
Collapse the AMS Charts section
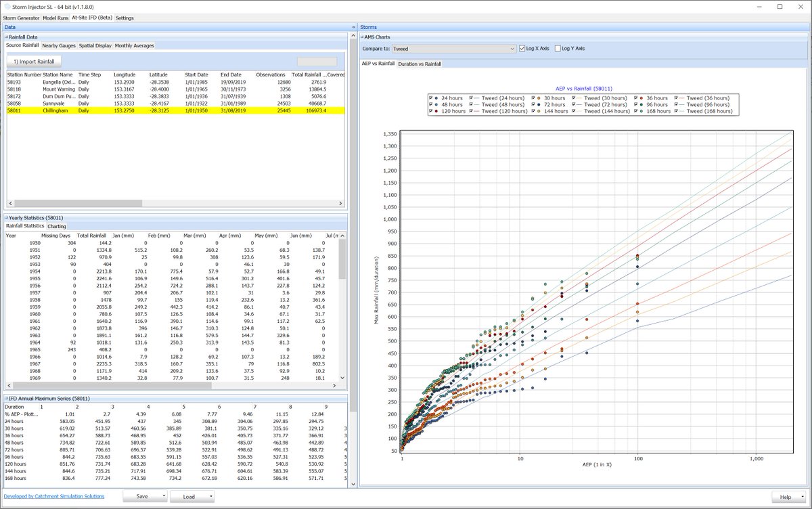pyautogui.click(x=361, y=37)
